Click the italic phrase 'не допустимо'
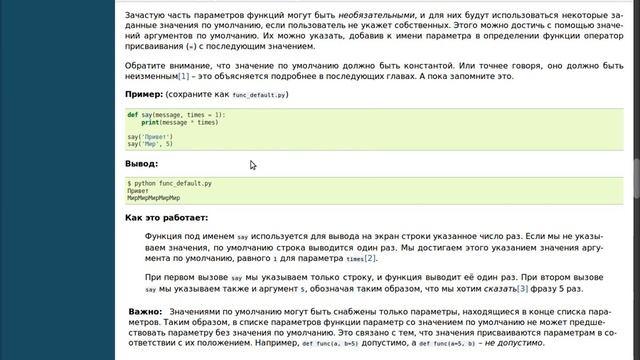This screenshot has height=360, width=640. (514, 343)
